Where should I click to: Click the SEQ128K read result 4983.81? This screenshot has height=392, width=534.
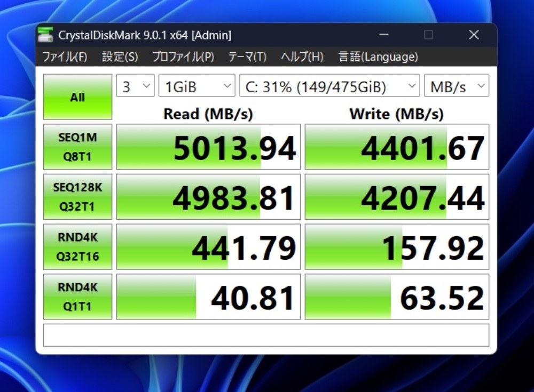(208, 197)
